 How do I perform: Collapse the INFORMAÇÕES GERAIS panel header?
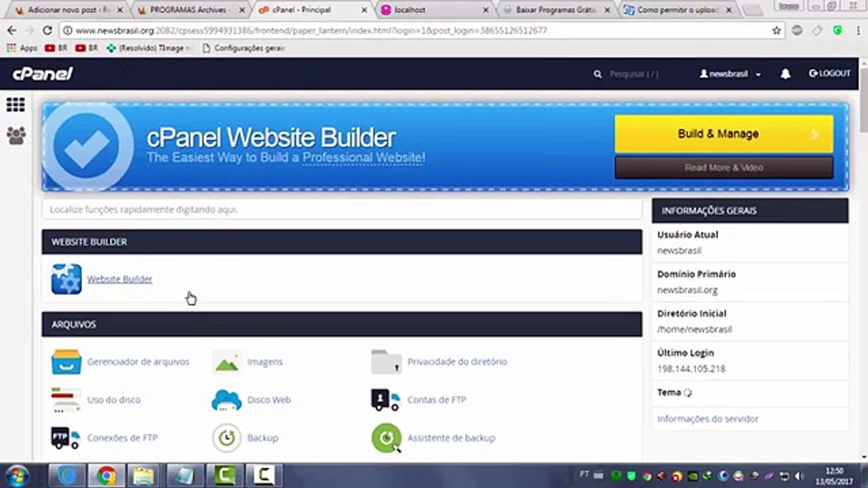pos(750,211)
